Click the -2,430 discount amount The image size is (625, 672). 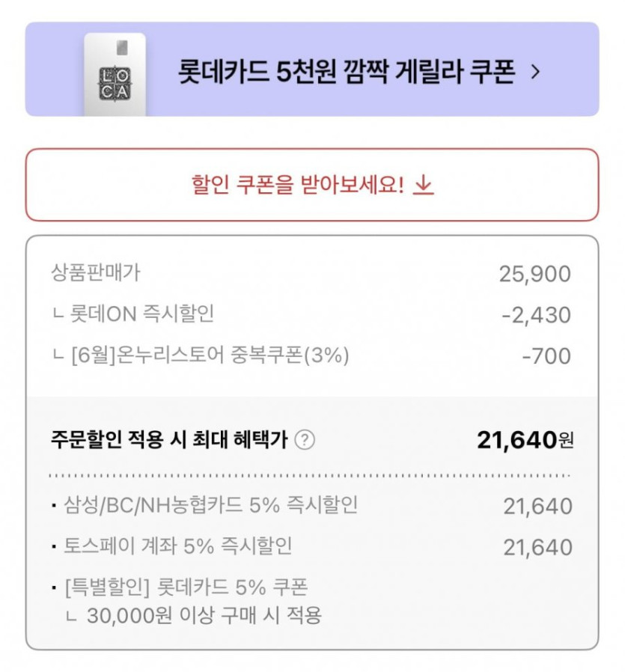coord(535,314)
